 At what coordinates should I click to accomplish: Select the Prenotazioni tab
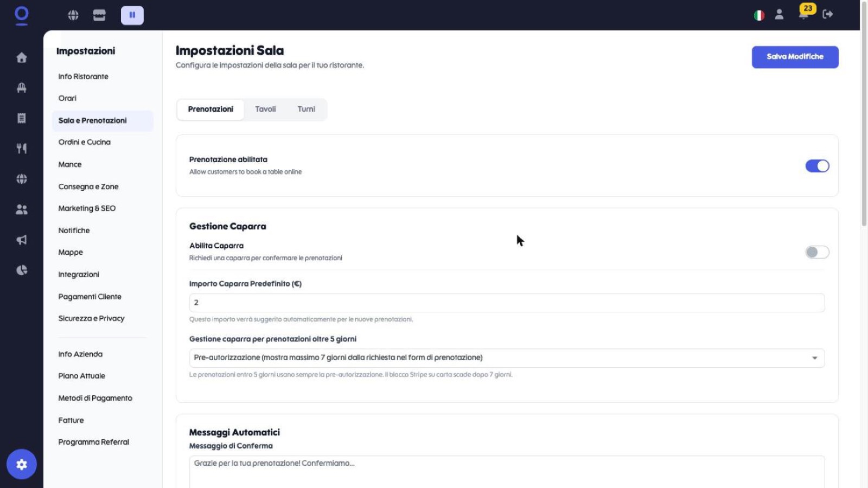tap(210, 109)
